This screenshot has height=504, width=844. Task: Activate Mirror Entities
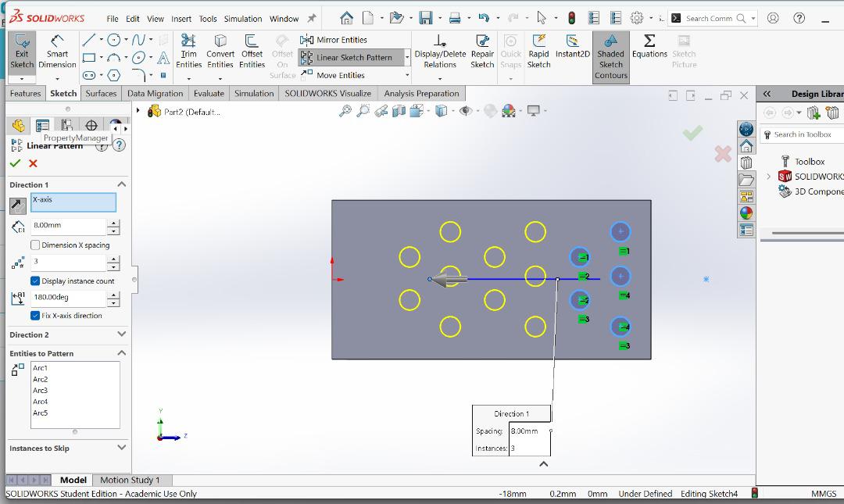334,40
